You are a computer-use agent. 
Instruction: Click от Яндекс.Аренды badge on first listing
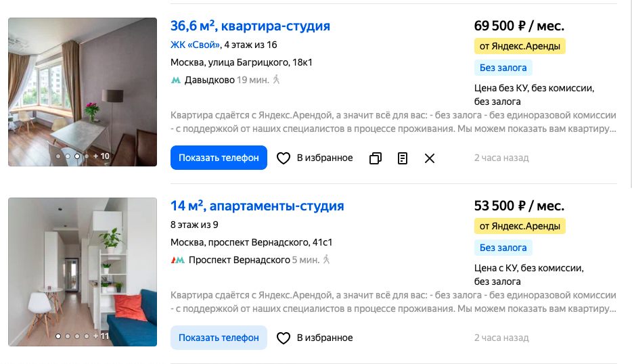pyautogui.click(x=520, y=46)
